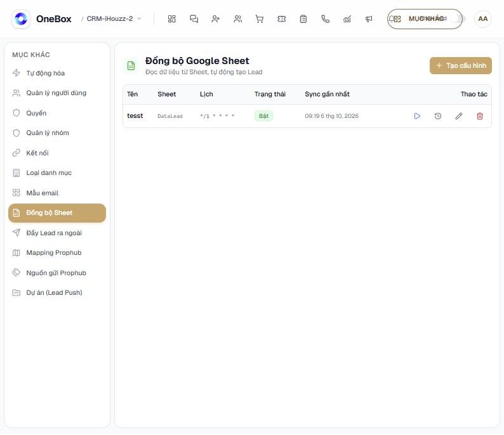Flip the toggle switch beside MỤC KHÁC

point(458,18)
